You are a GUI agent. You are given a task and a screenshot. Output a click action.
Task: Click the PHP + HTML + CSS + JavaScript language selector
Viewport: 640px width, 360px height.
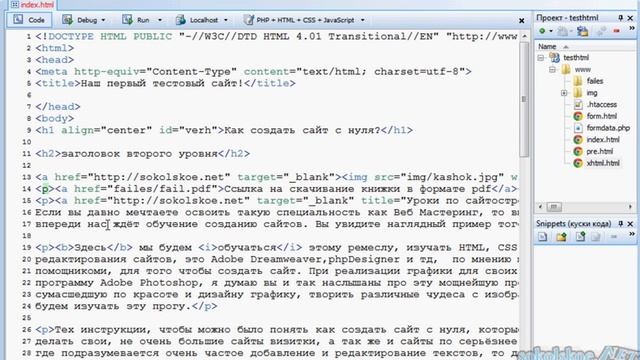tap(299, 20)
